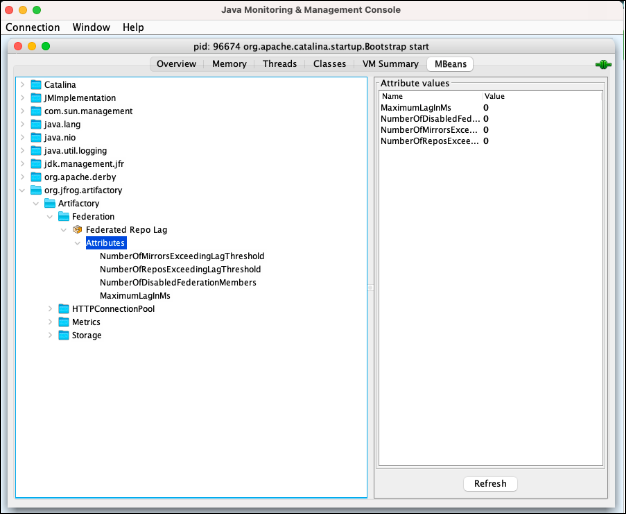Collapse the Attributes node

pyautogui.click(x=77, y=243)
